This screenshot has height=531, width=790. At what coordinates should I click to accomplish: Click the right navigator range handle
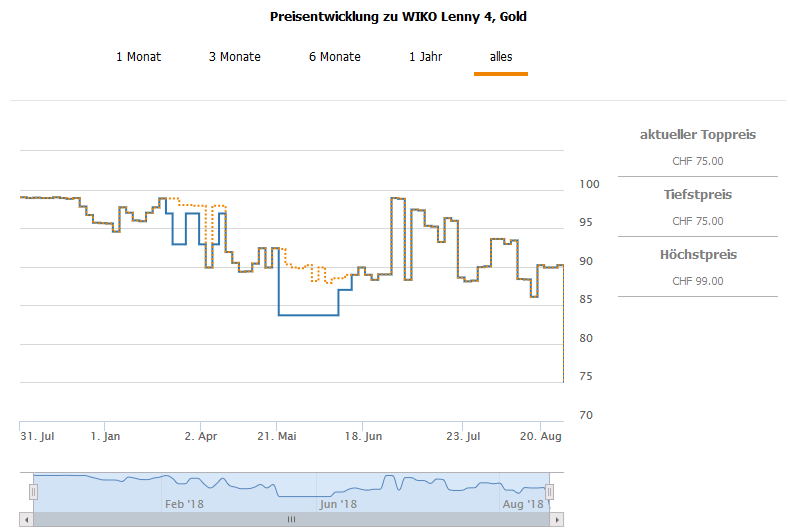click(549, 492)
